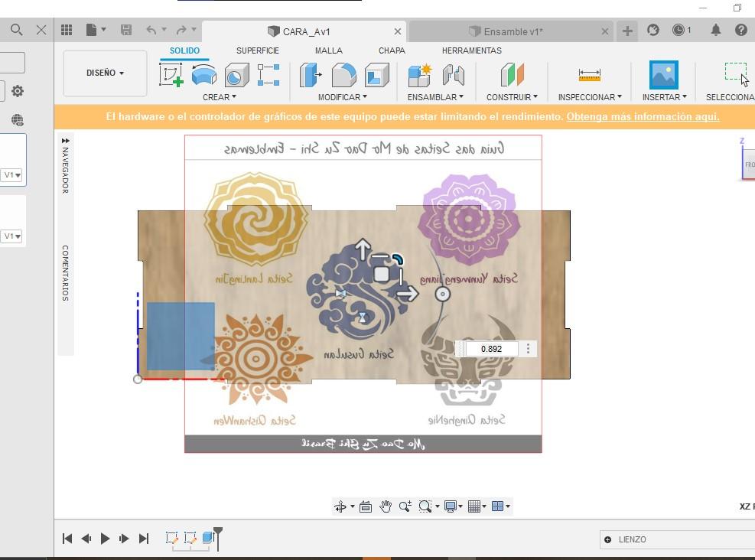
Task: Expand the redo history arrow
Action: [x=194, y=29]
